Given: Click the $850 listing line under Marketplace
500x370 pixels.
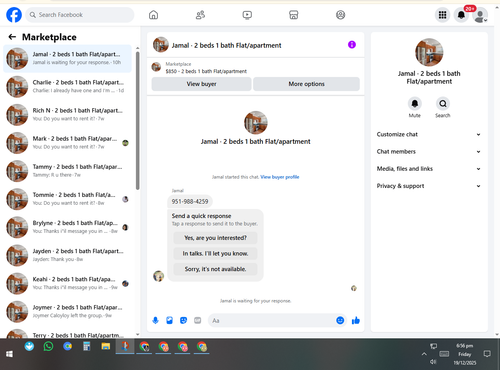Looking at the screenshot, I should coord(206,71).
